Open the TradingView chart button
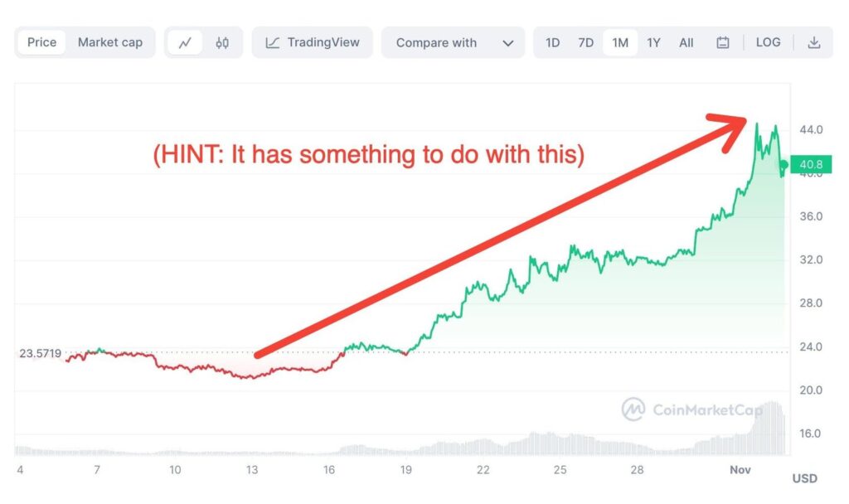This screenshot has width=849, height=504. [x=312, y=42]
